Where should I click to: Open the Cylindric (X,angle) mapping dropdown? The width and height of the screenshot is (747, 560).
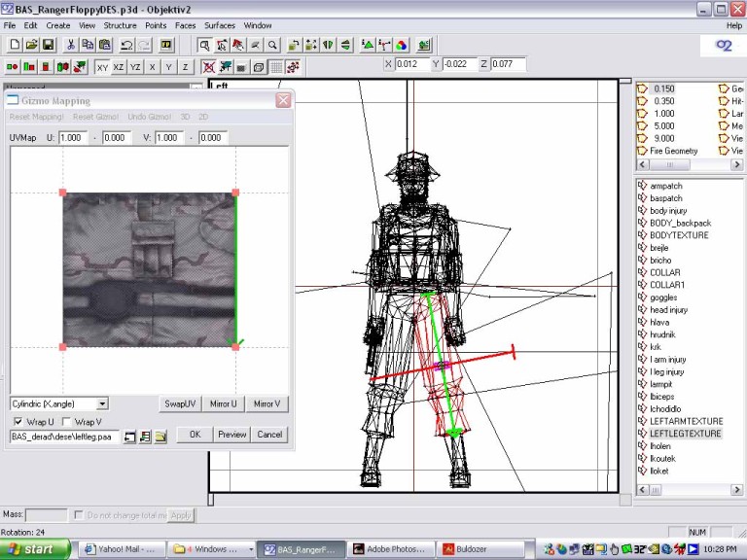[x=102, y=403]
